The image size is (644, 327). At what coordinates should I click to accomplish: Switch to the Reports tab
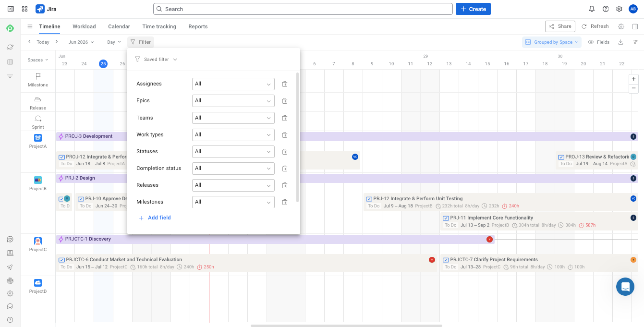click(x=198, y=26)
